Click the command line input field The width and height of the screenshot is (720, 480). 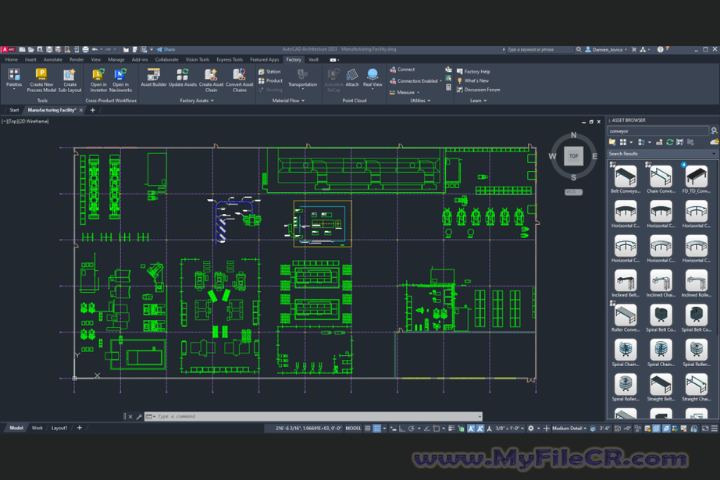(x=313, y=416)
